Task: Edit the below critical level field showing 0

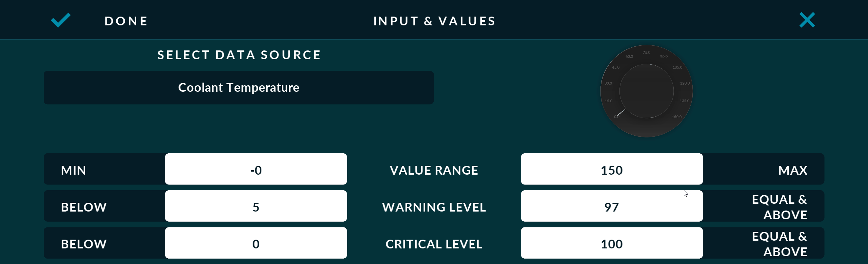Action: pyautogui.click(x=256, y=243)
